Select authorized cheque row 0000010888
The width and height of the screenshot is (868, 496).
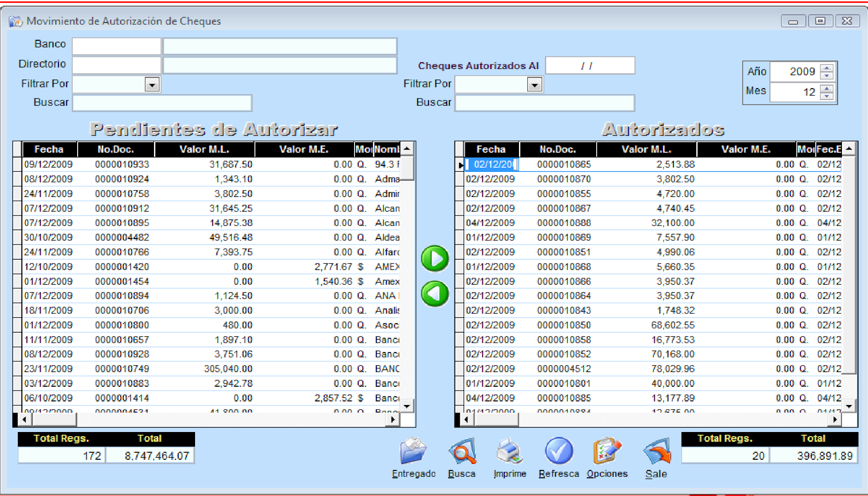[x=564, y=223]
